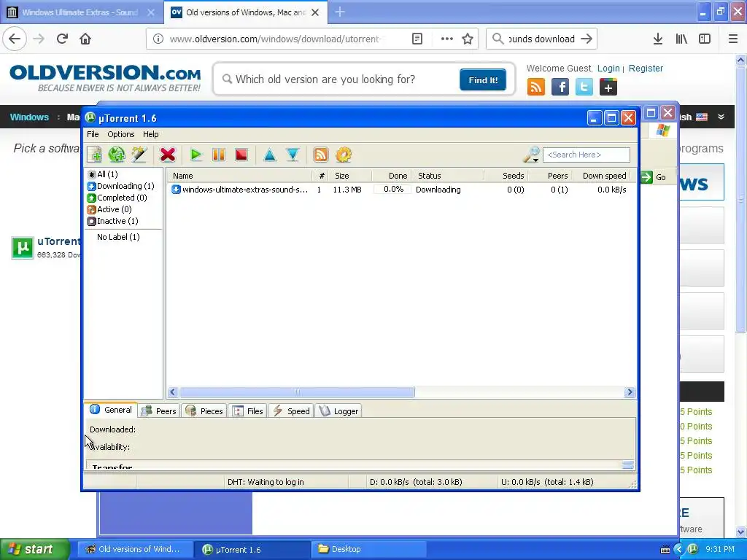Open Preferences gear icon in uTorrent
This screenshot has height=560, width=747.
(x=344, y=155)
